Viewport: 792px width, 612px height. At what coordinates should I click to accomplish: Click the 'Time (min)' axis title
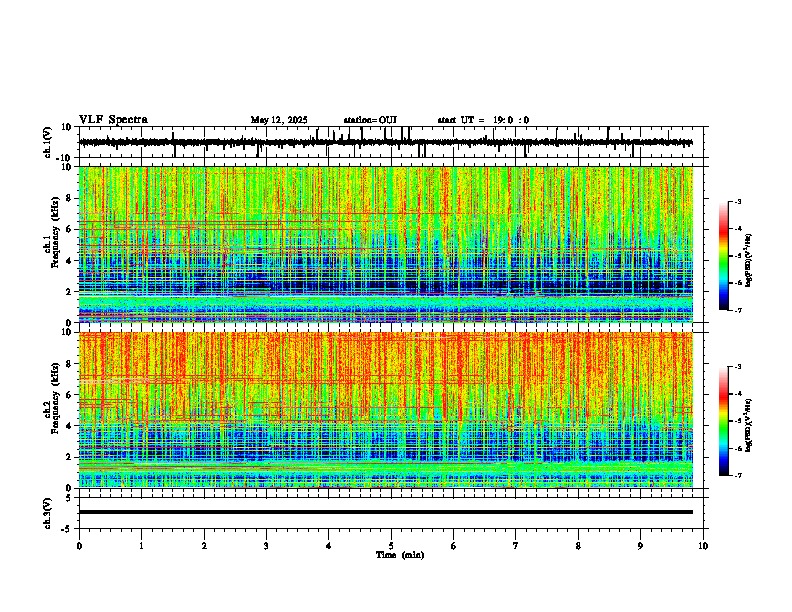400,555
